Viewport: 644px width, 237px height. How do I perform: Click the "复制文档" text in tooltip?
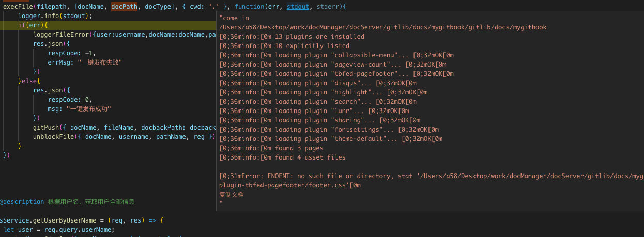(x=232, y=195)
